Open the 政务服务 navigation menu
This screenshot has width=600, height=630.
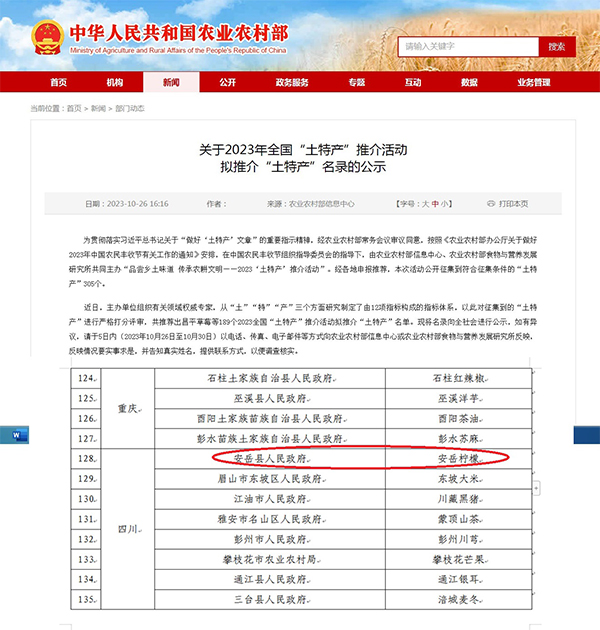pyautogui.click(x=292, y=82)
